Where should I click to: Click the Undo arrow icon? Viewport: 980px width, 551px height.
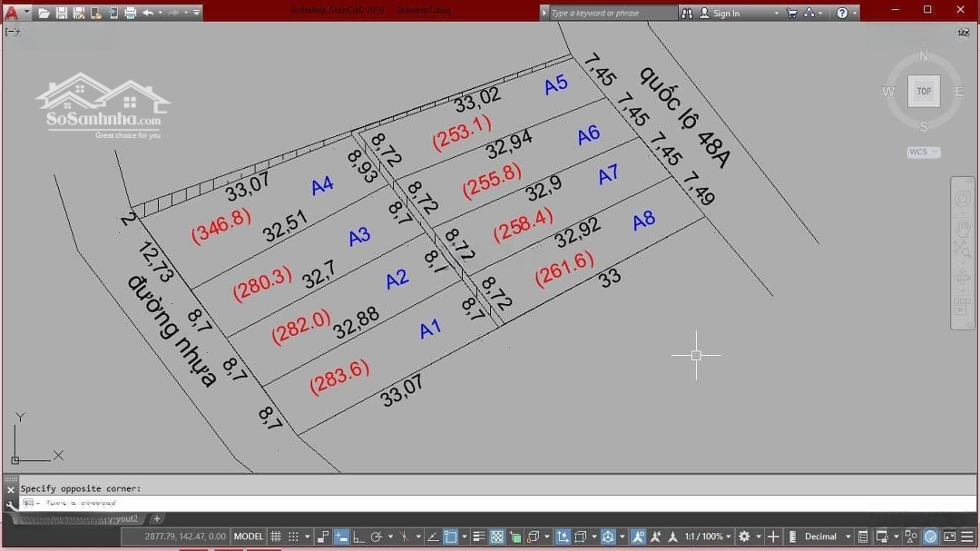pyautogui.click(x=148, y=13)
